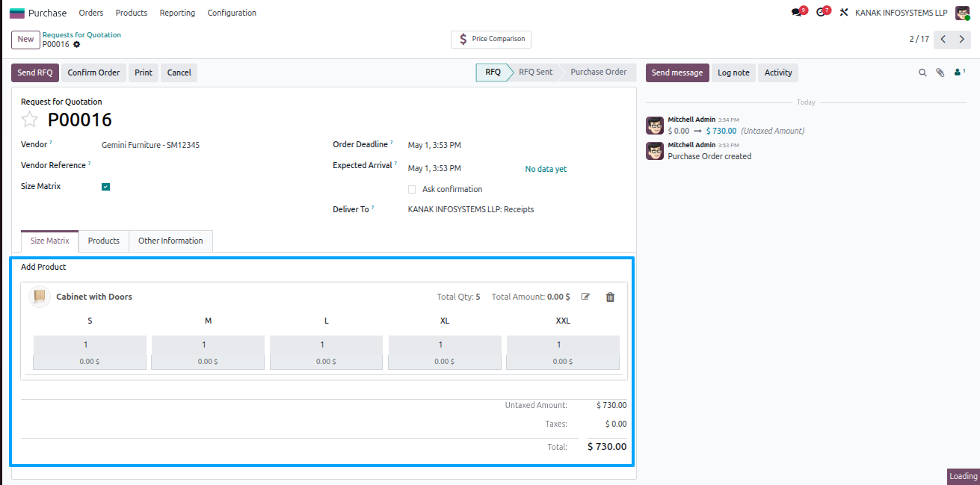Click Cabinet with Doors product thumbnail
Screen dimensions: 980x485
click(40, 297)
